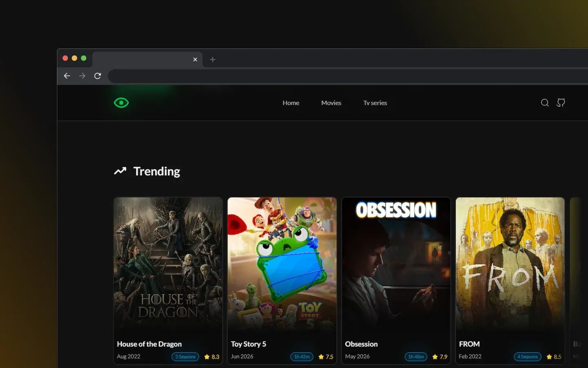The image size is (588, 368).
Task: Click the green eye logo
Action: point(121,103)
